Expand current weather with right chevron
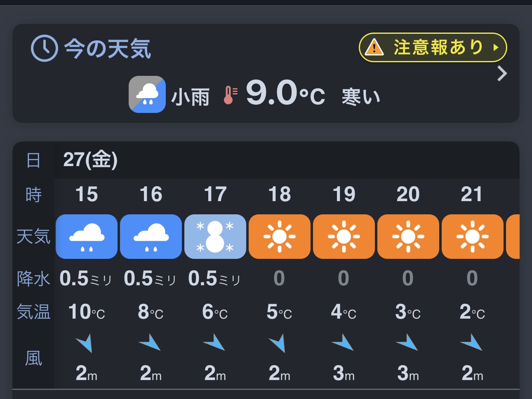Image resolution: width=532 pixels, height=399 pixels. click(x=502, y=74)
